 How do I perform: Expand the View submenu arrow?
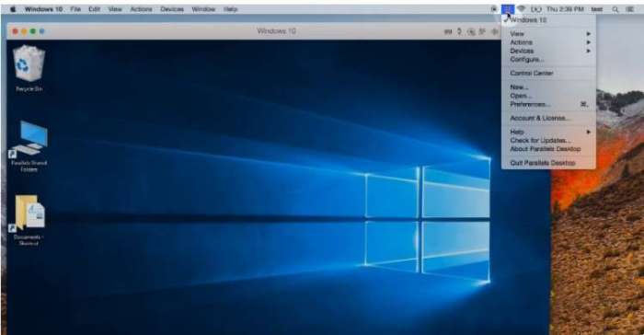(x=589, y=34)
